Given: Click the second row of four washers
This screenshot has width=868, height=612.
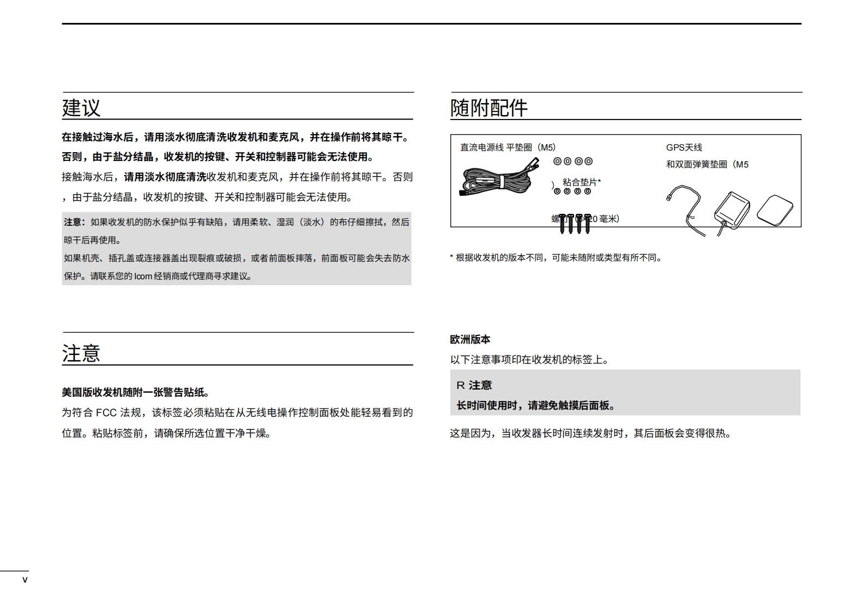Looking at the screenshot, I should [572, 191].
